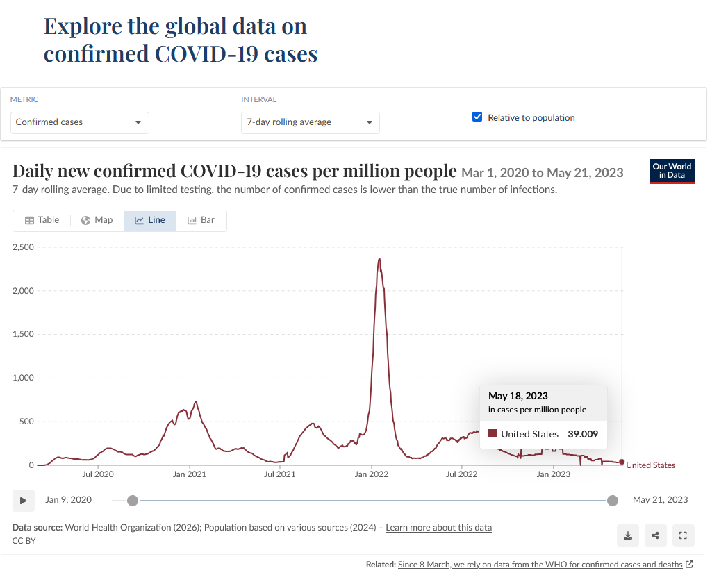Viewport: 728px width, 584px height.
Task: Enter full-screen mode via expand icon
Action: click(683, 535)
